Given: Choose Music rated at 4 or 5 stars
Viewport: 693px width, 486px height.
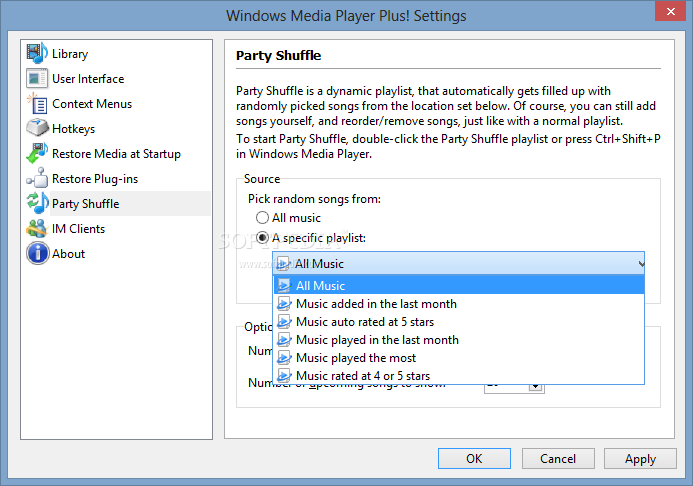Looking at the screenshot, I should tap(459, 376).
